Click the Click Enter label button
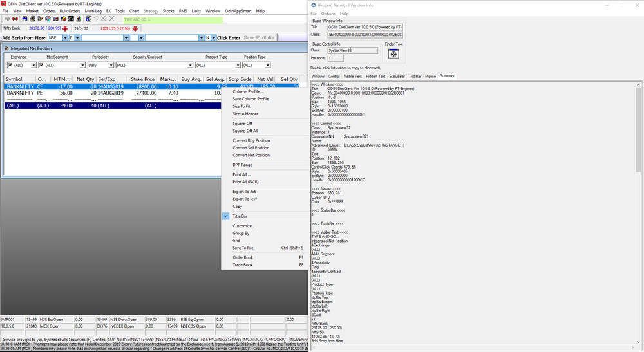 coord(229,38)
